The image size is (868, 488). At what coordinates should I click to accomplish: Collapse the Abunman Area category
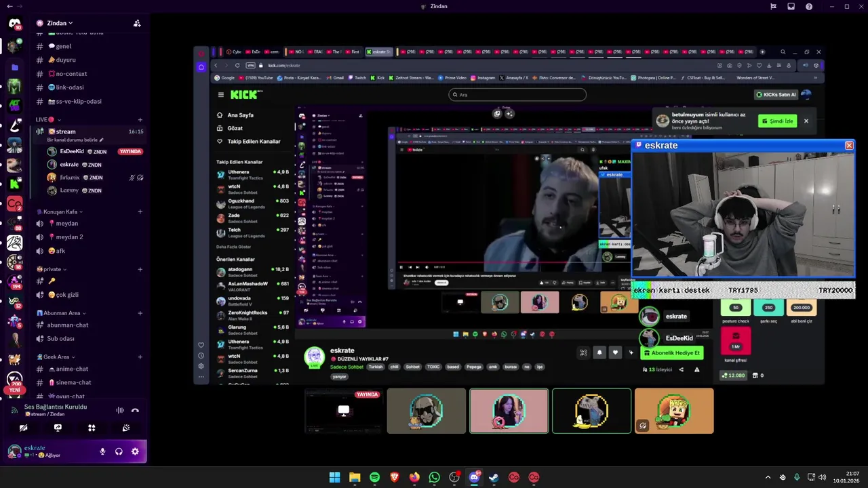coord(62,313)
